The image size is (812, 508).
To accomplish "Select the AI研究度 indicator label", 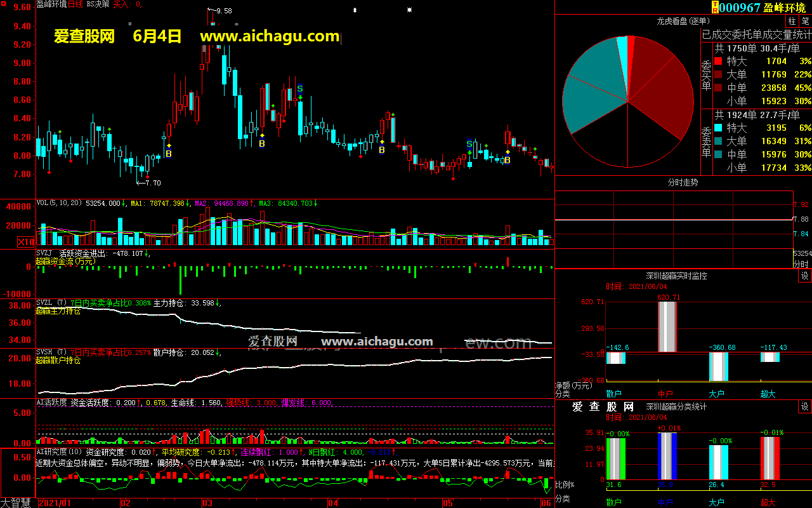I will [52, 452].
